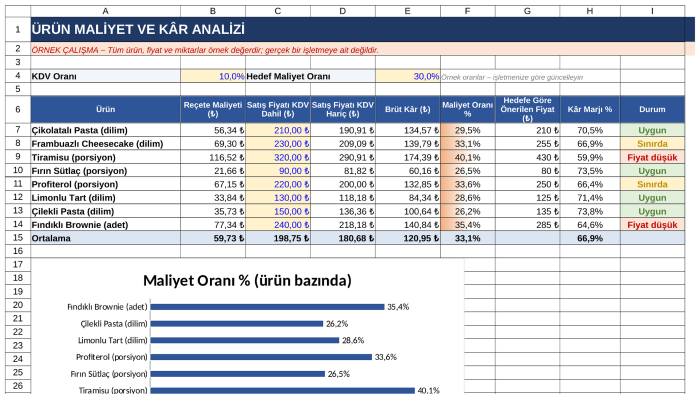Select the title cell "ÜRÜN MALİYET VE KÂR ANALİZİ"
700x394 pixels.
(362, 29)
